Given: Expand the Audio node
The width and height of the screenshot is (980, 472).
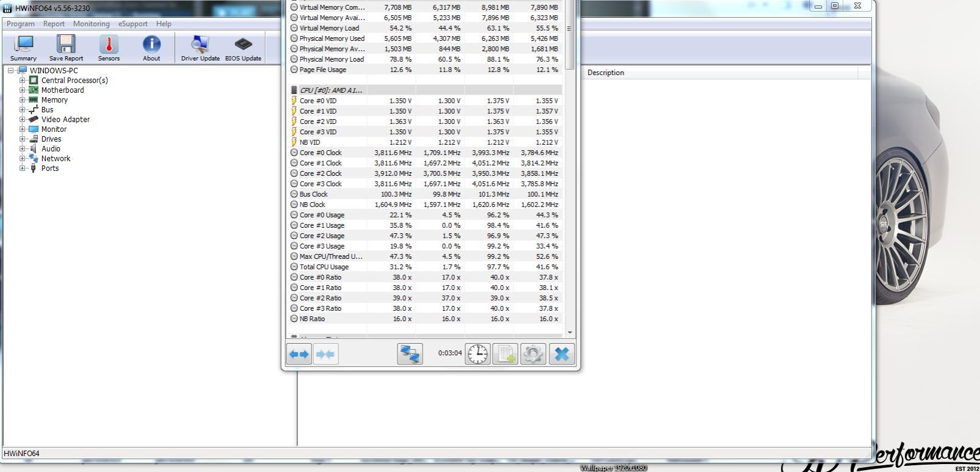Looking at the screenshot, I should (x=23, y=148).
